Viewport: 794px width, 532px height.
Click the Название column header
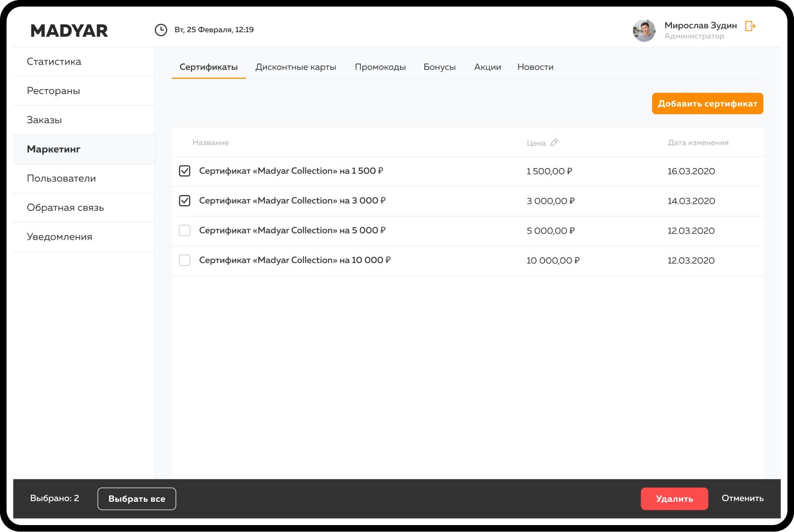(x=210, y=143)
